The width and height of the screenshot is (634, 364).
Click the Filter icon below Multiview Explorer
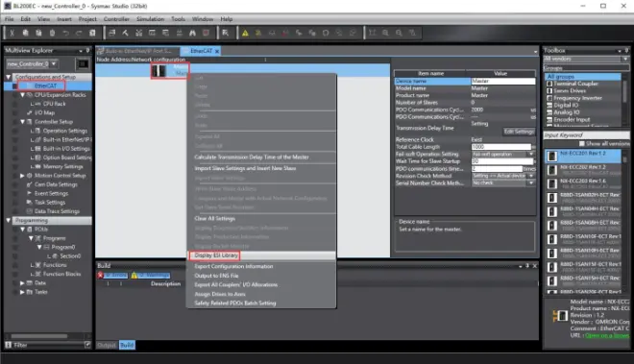[x=8, y=345]
